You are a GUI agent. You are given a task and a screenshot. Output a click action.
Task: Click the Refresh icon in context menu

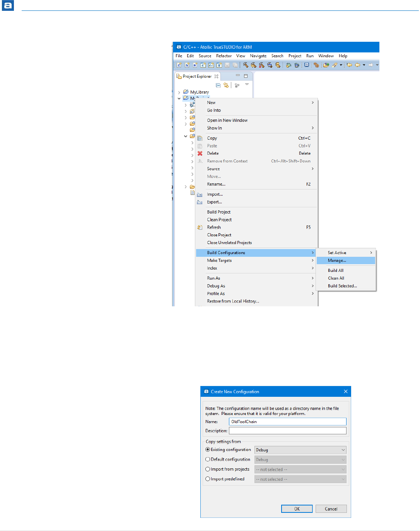pos(200,227)
